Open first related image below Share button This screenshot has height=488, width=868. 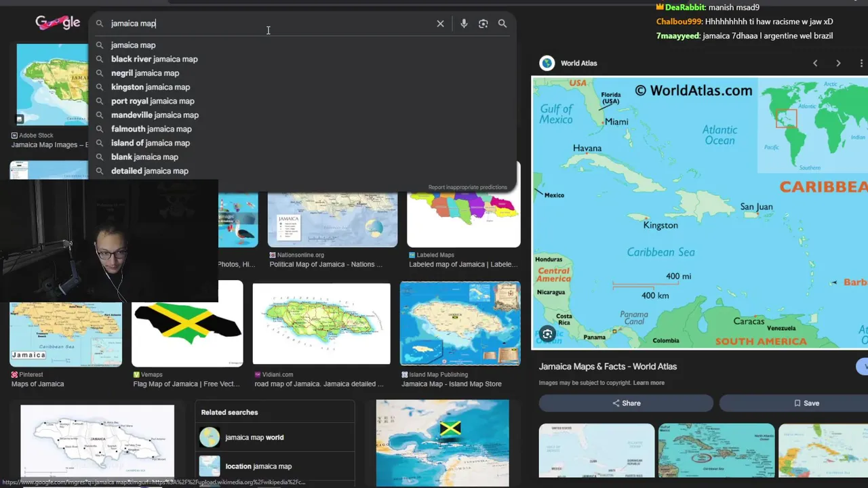pyautogui.click(x=597, y=451)
